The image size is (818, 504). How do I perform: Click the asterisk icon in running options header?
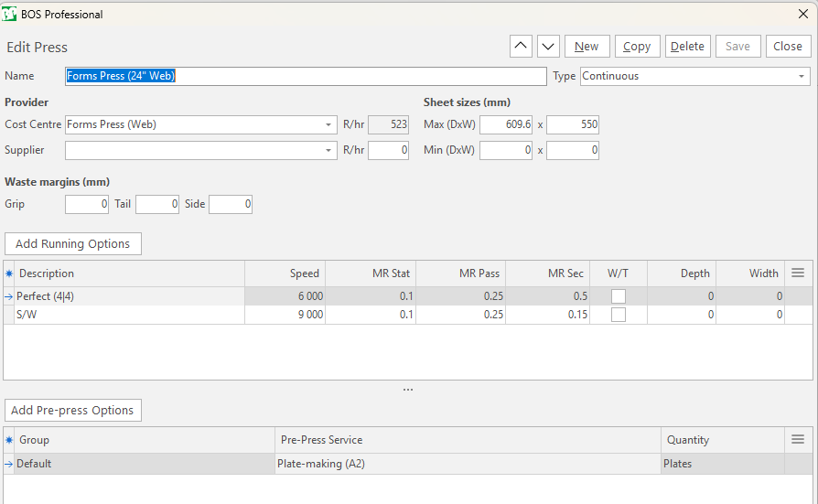tap(9, 273)
